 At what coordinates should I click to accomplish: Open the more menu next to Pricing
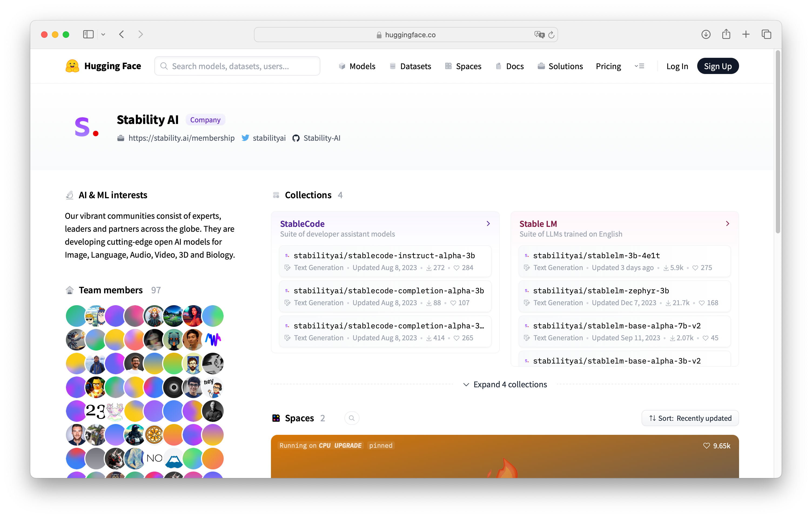(639, 66)
